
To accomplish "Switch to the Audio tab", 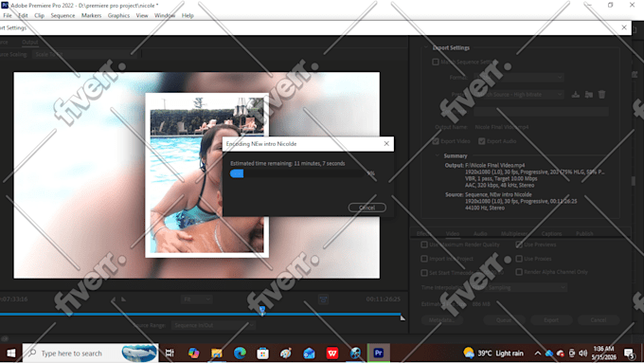I will point(480,233).
